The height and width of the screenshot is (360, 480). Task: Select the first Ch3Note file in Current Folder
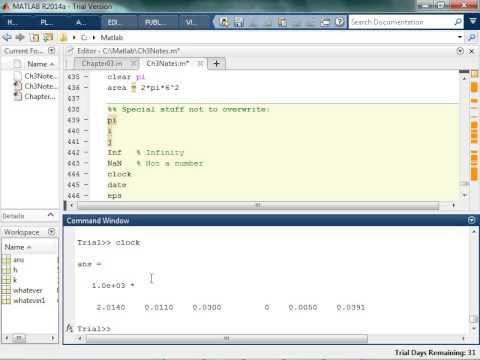[x=35, y=76]
